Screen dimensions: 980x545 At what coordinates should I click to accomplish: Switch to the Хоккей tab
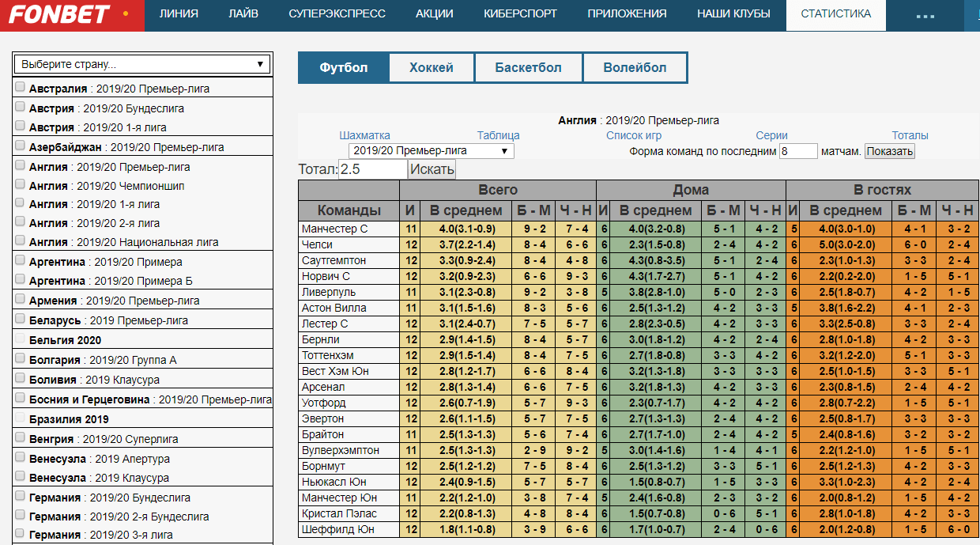pyautogui.click(x=432, y=68)
